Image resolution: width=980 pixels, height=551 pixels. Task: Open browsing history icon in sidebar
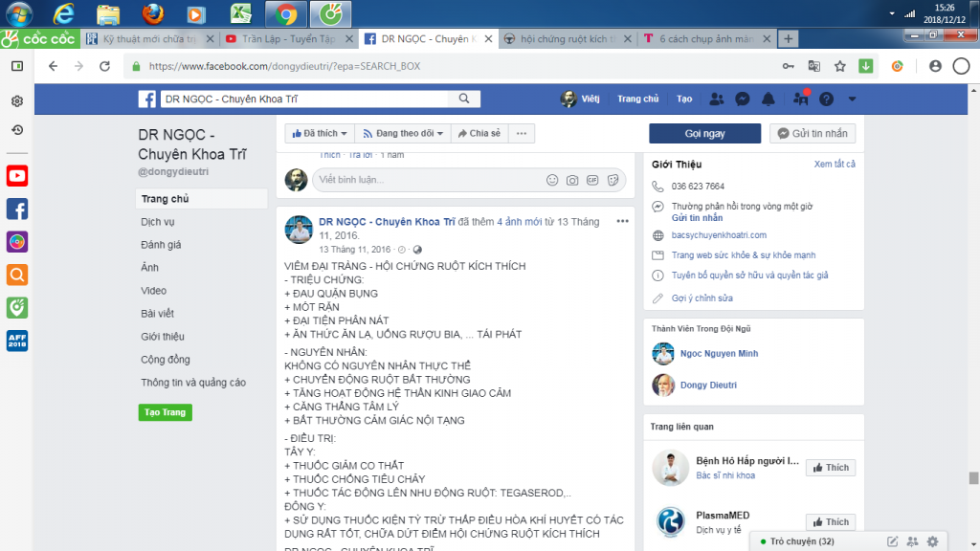coord(17,130)
